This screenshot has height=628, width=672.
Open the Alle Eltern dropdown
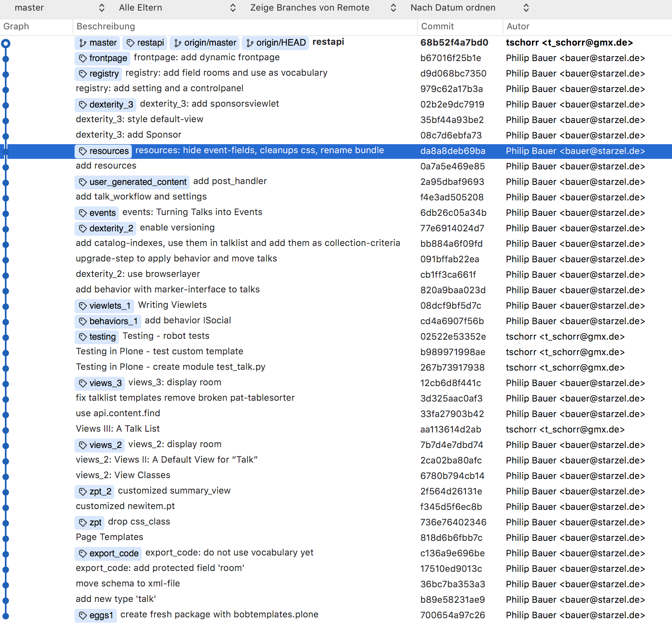177,8
